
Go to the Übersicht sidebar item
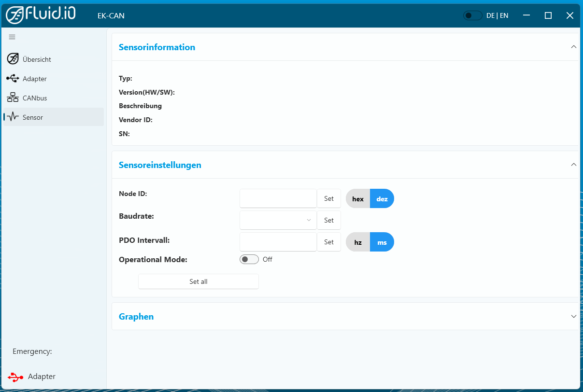37,59
